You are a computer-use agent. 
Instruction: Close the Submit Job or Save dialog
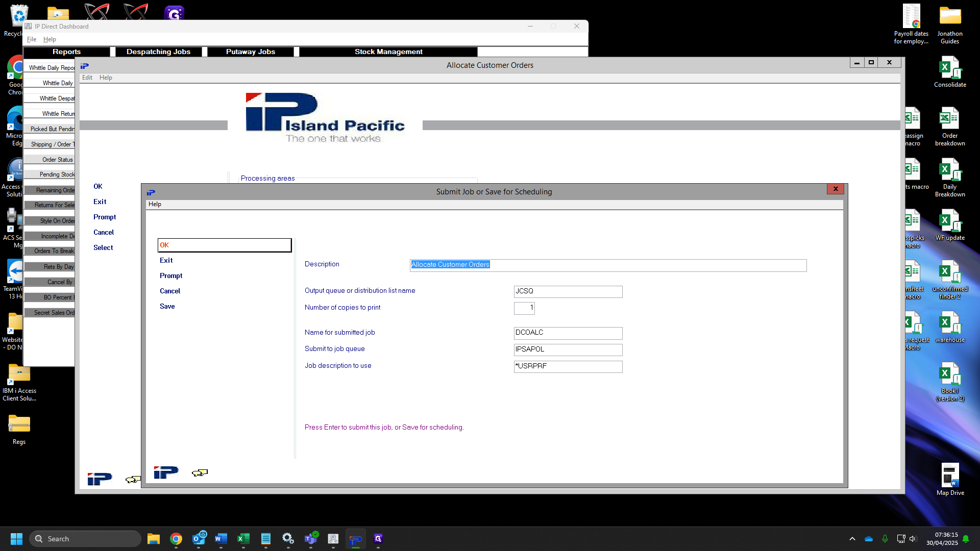836,189
